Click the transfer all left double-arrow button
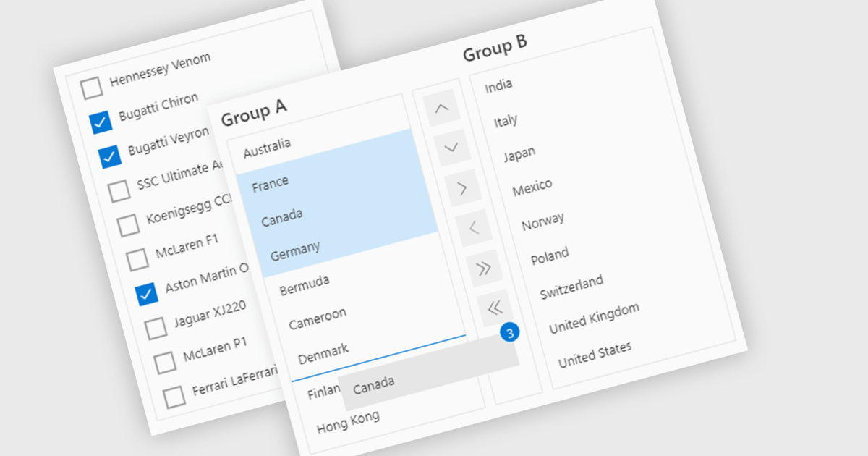Screen dimensions: 868x456 click(x=495, y=308)
